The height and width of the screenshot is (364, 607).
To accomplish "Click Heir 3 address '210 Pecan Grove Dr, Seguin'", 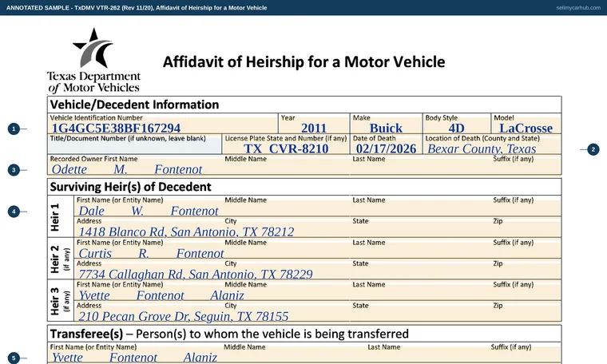I will click(x=184, y=316).
